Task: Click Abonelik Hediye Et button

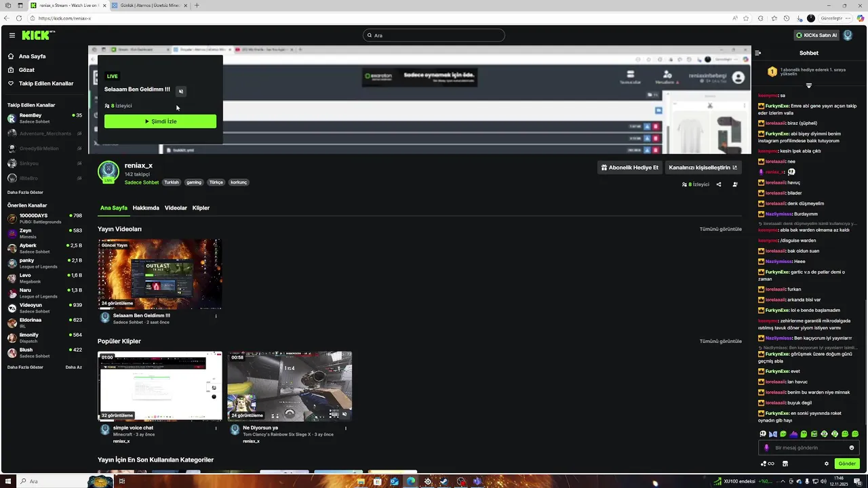Action: pyautogui.click(x=629, y=167)
